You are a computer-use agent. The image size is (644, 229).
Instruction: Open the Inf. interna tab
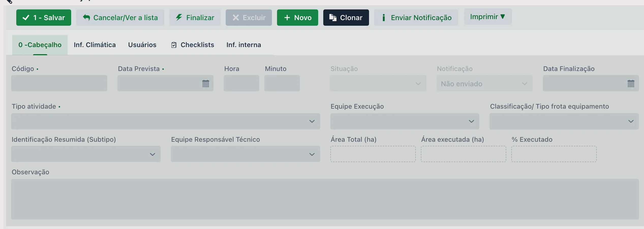244,45
